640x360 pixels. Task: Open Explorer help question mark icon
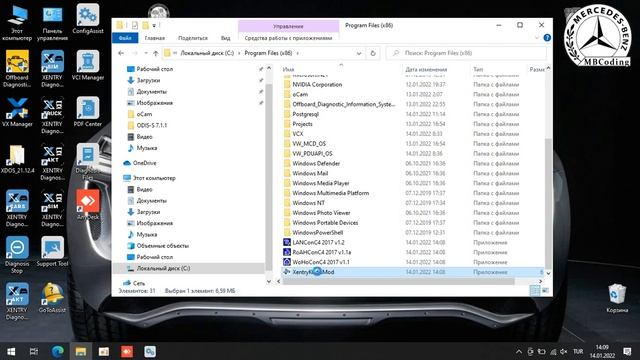(x=547, y=38)
